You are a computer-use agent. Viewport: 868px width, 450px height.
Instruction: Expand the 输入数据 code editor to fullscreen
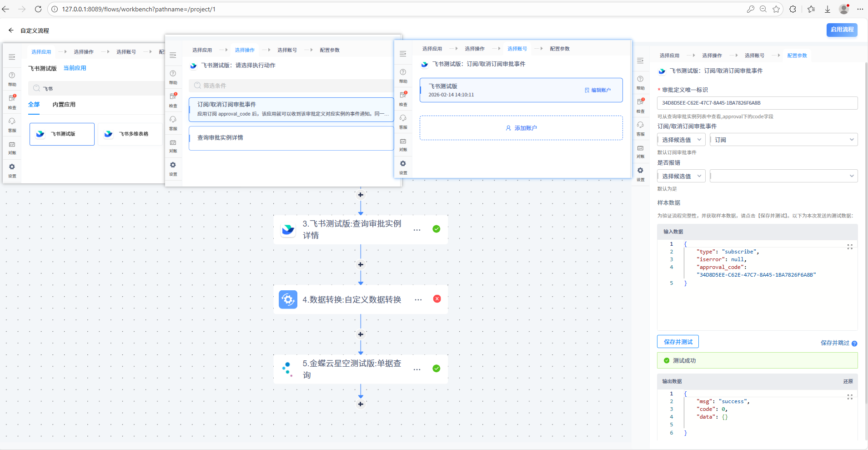(x=849, y=247)
